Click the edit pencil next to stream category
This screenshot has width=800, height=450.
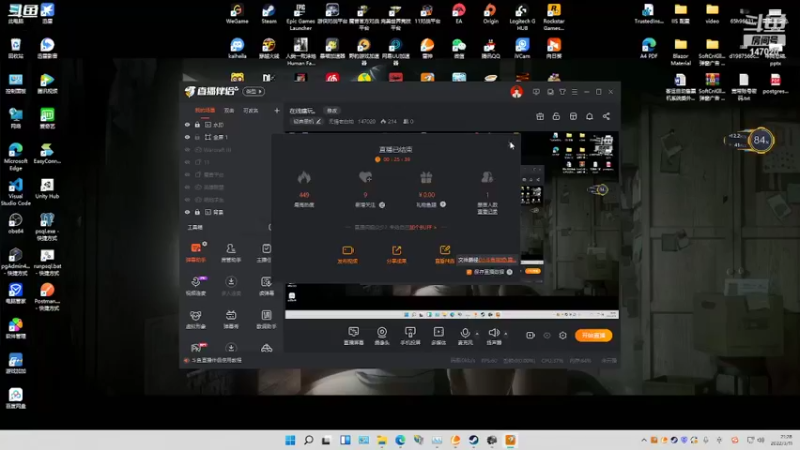318,121
